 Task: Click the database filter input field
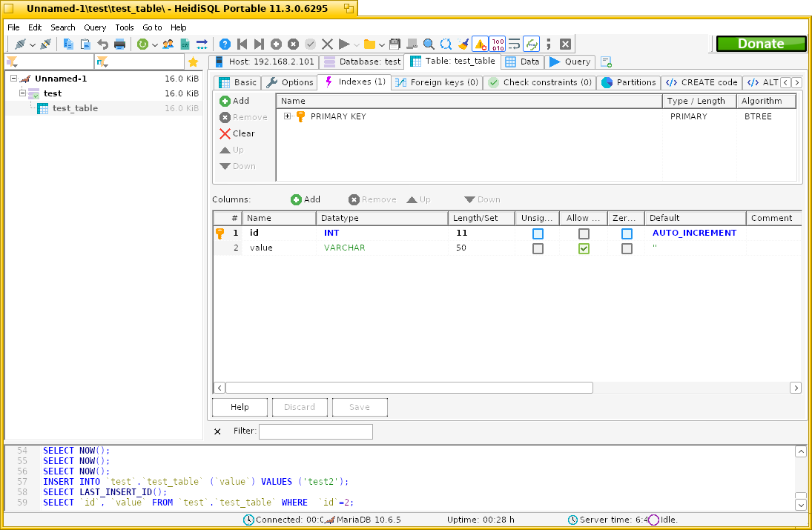click(x=49, y=62)
